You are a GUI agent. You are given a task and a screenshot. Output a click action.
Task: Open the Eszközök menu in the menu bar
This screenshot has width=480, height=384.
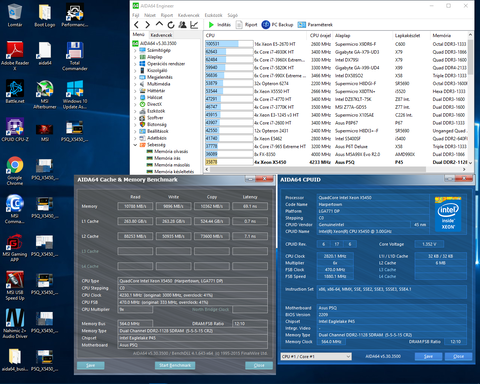pos(213,15)
